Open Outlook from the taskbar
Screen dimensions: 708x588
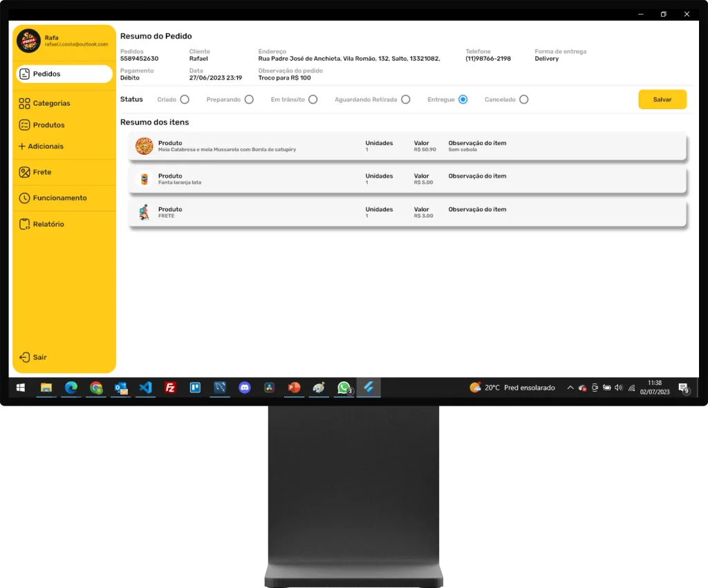pyautogui.click(x=120, y=388)
